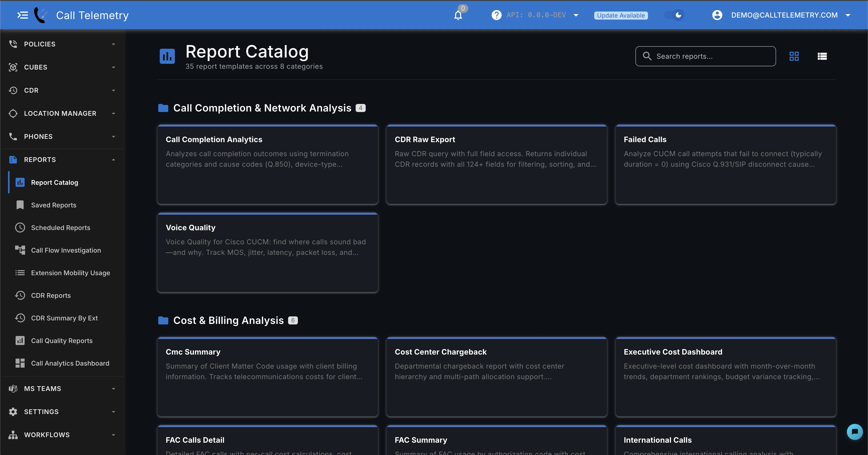Click the Extension Mobility Usage list icon
Screen dimensions: 868x455
click(20, 272)
